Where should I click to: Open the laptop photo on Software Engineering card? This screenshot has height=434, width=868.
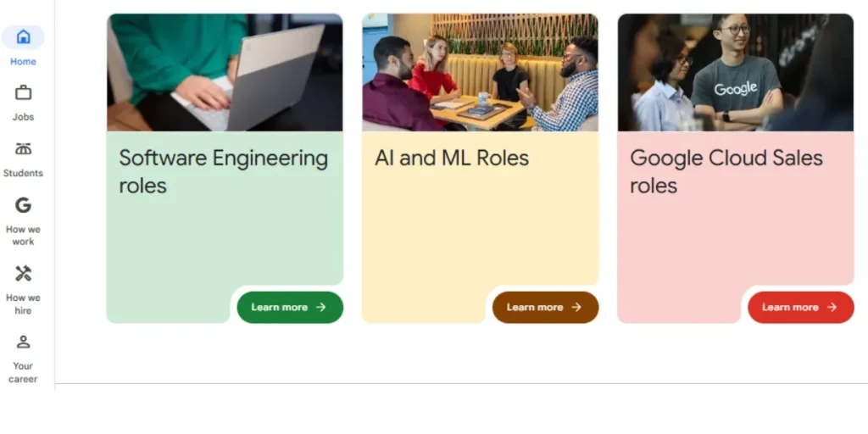pyautogui.click(x=225, y=72)
